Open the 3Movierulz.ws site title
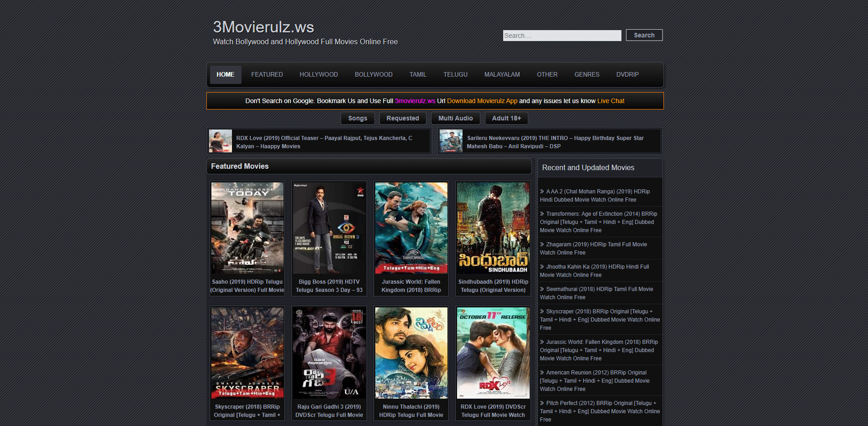This screenshot has width=868, height=426. tap(263, 27)
